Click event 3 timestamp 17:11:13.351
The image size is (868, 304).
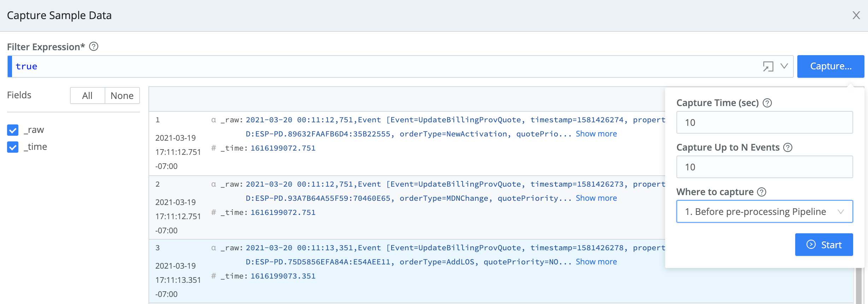click(178, 280)
